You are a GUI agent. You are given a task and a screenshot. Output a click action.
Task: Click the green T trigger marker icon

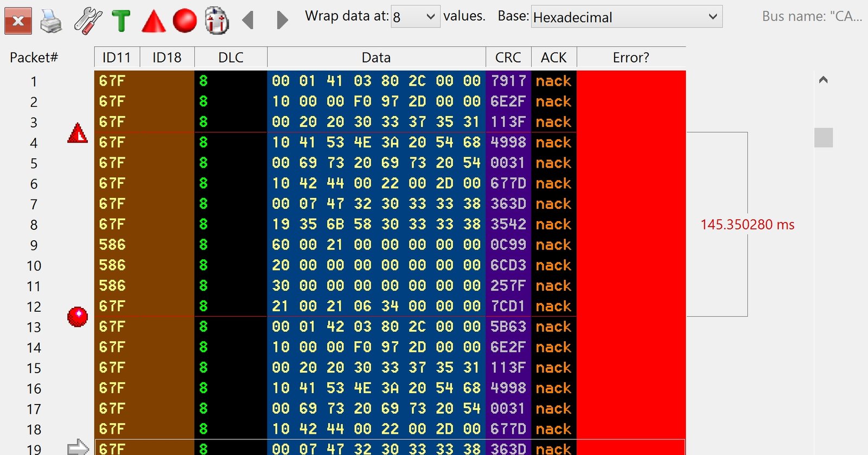(121, 21)
